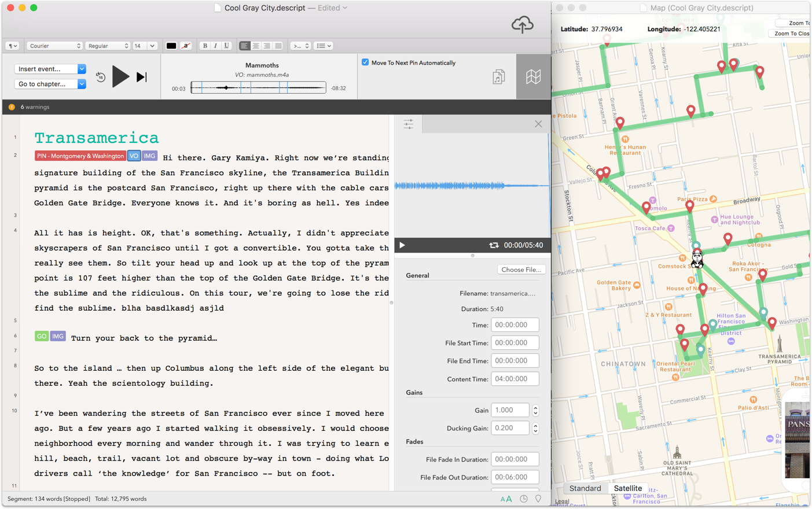Click Zoom To button in Map window
The width and height of the screenshot is (812, 509).
tap(793, 23)
